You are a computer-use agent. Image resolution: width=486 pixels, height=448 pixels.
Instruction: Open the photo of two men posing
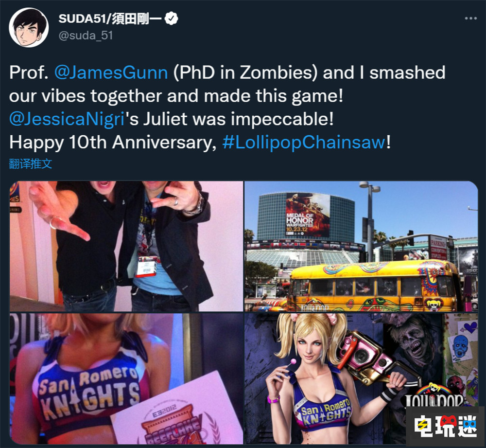pyautogui.click(x=126, y=246)
